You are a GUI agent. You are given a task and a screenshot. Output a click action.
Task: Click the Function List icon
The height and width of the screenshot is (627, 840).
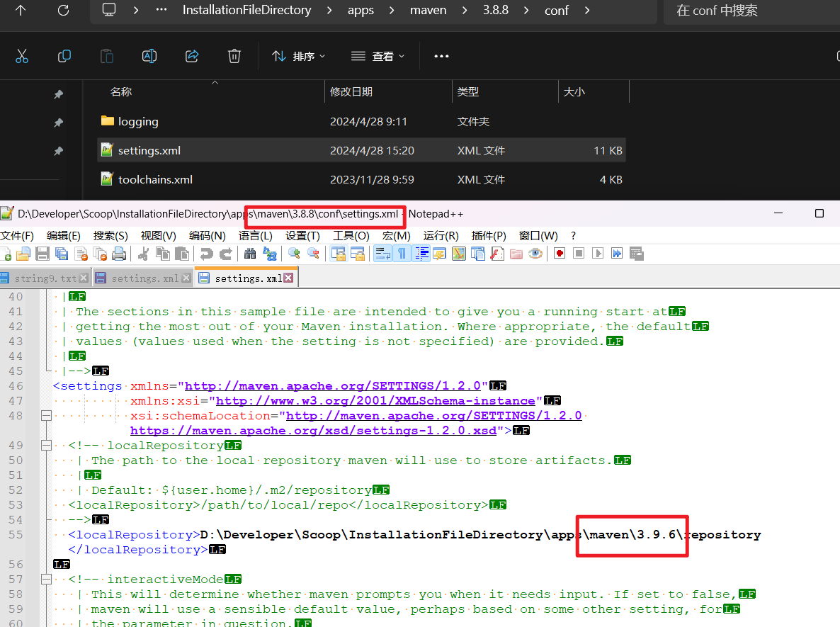[497, 254]
